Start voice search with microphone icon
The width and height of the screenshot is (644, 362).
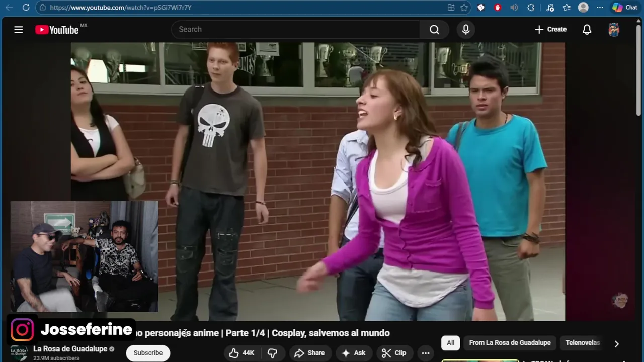click(x=466, y=30)
